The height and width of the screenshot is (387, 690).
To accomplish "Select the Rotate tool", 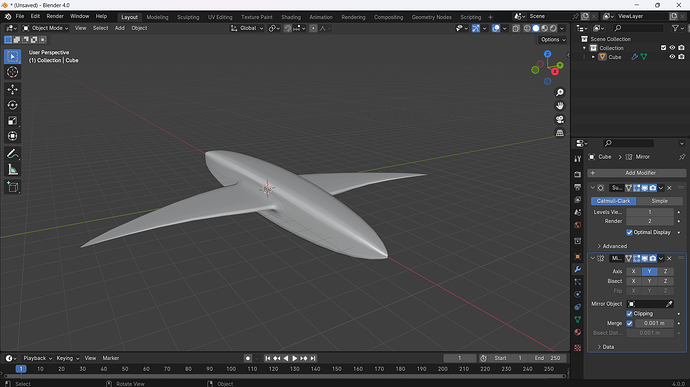I will 12,105.
